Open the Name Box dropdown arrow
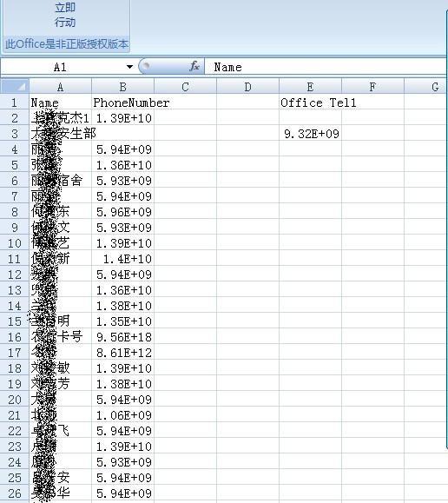The image size is (448, 503). pos(129,67)
